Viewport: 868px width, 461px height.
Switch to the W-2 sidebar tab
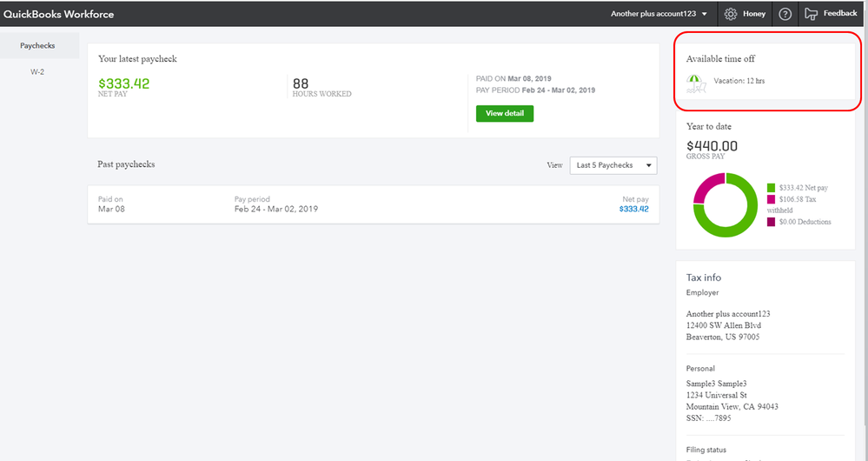click(x=37, y=71)
